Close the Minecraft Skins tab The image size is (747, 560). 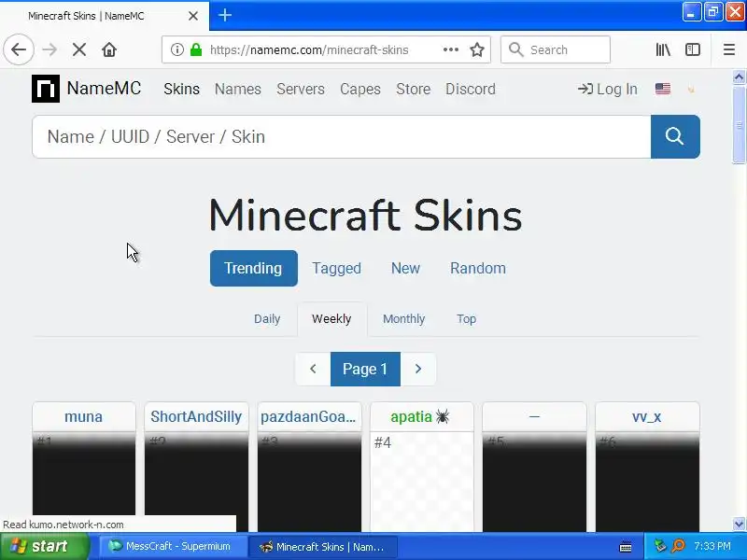point(193,16)
